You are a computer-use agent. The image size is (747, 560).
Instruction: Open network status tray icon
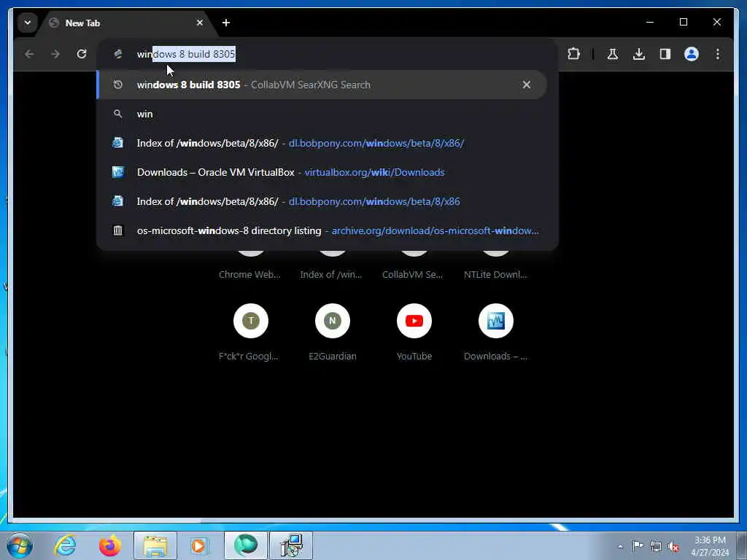pyautogui.click(x=656, y=546)
